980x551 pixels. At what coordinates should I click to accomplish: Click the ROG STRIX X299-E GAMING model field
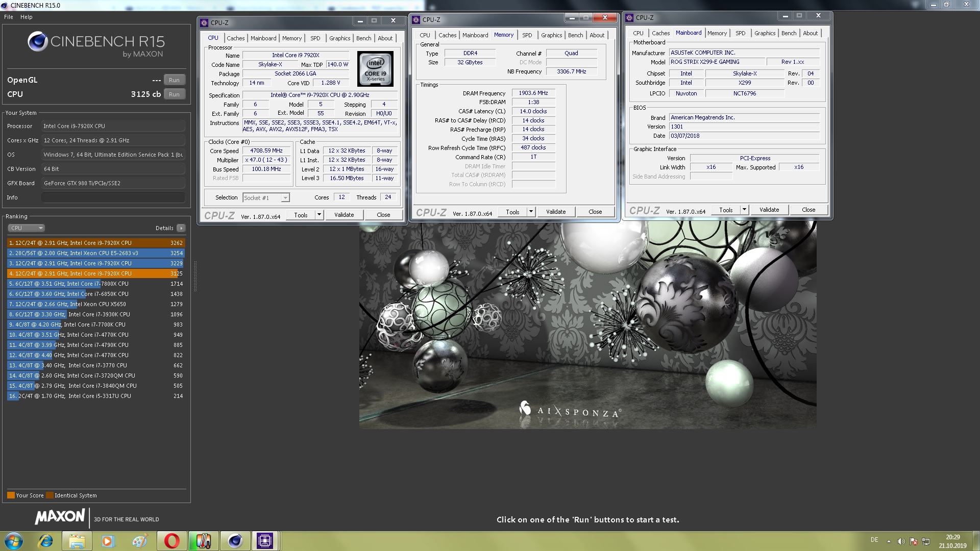point(717,62)
